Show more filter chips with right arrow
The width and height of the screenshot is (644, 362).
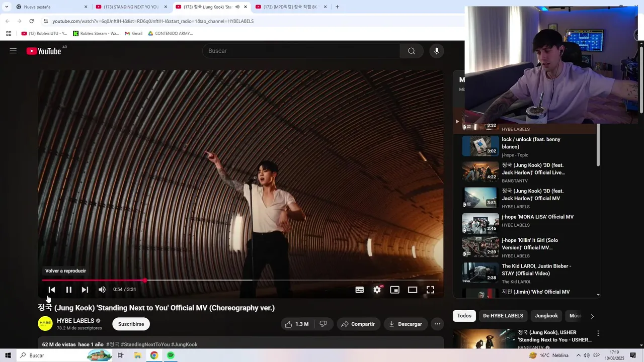(592, 316)
